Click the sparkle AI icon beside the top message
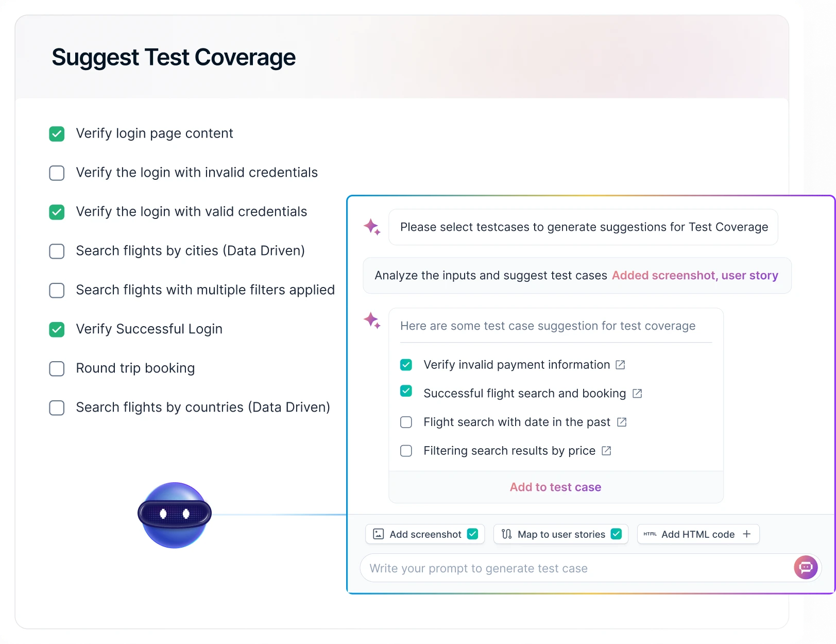 point(372,227)
